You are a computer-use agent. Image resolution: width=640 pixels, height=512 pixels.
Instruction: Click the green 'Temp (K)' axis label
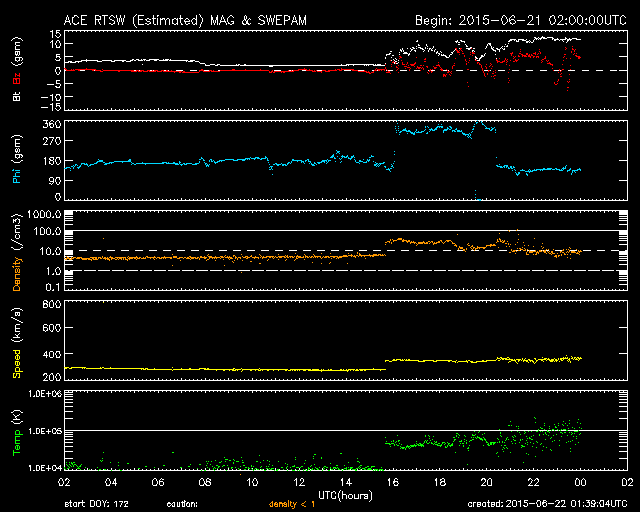pos(17,433)
